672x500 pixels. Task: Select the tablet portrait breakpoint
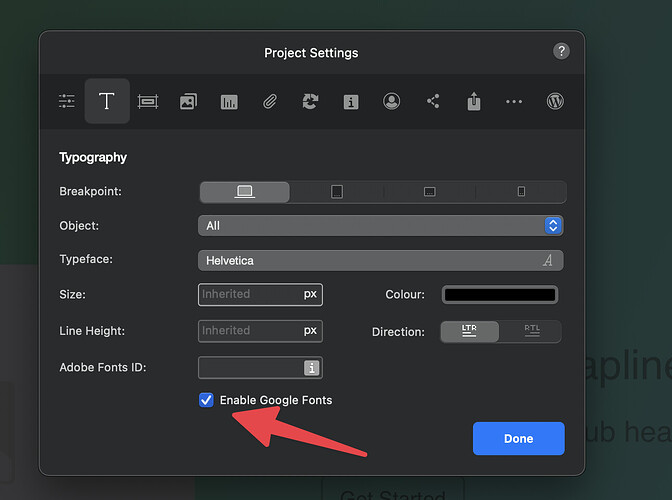pos(337,192)
